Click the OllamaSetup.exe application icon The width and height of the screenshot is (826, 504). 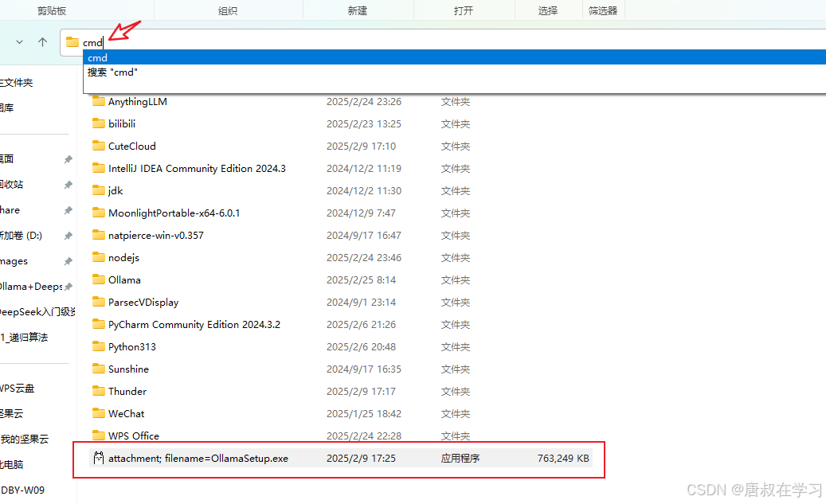[x=99, y=458]
